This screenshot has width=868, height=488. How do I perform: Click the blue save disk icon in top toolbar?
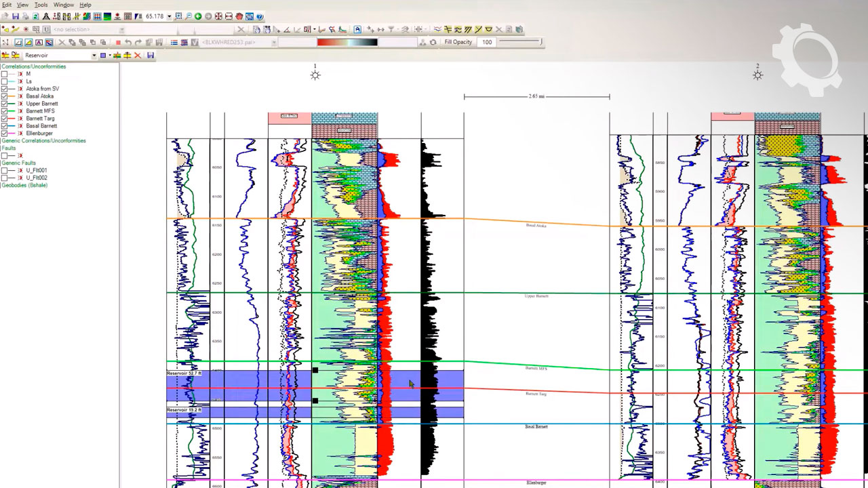(16, 16)
